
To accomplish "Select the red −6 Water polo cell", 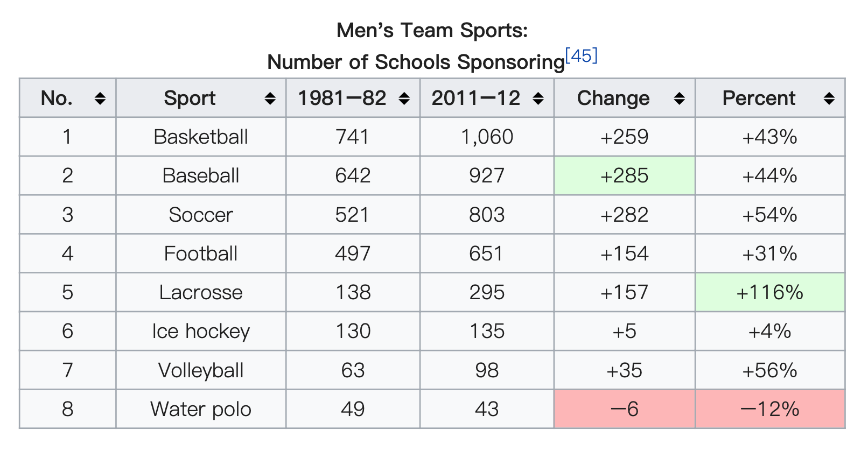I will tap(625, 409).
